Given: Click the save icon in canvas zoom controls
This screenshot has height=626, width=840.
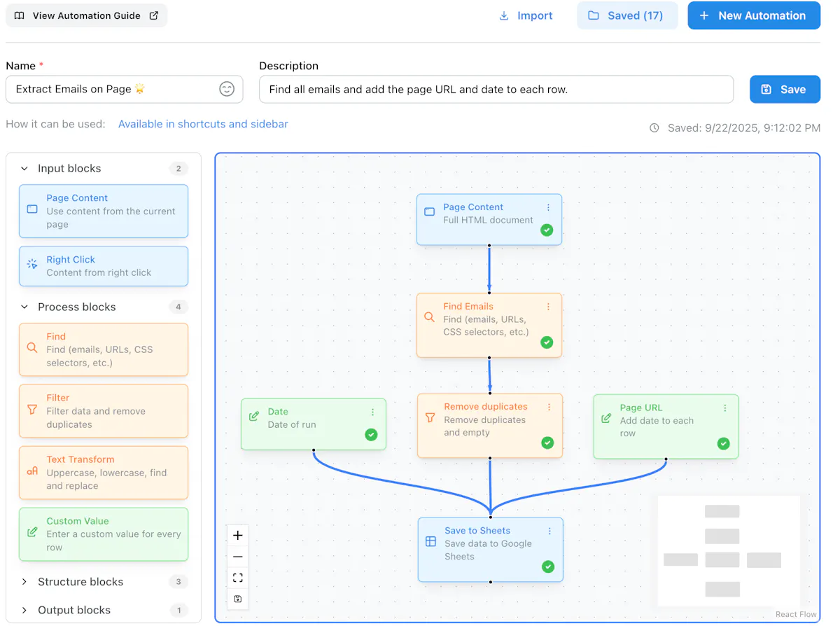Looking at the screenshot, I should tap(238, 599).
